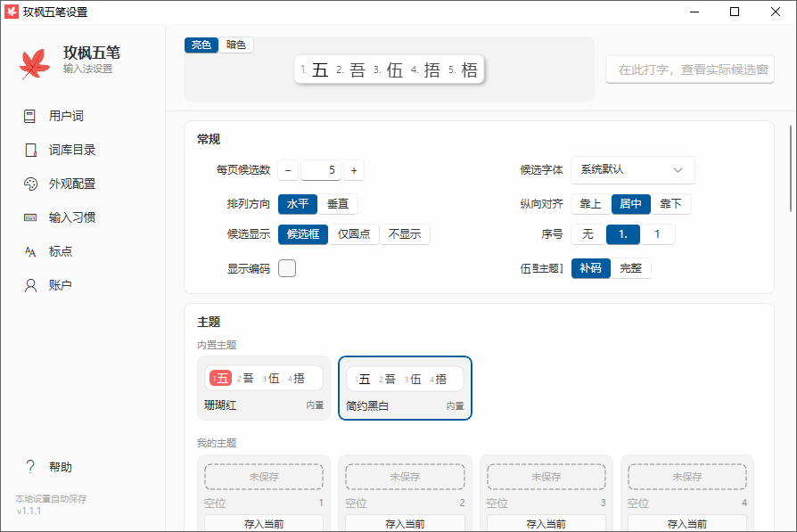Select the 珊瑚红 built-in theme
The height and width of the screenshot is (532, 797).
coord(264,389)
